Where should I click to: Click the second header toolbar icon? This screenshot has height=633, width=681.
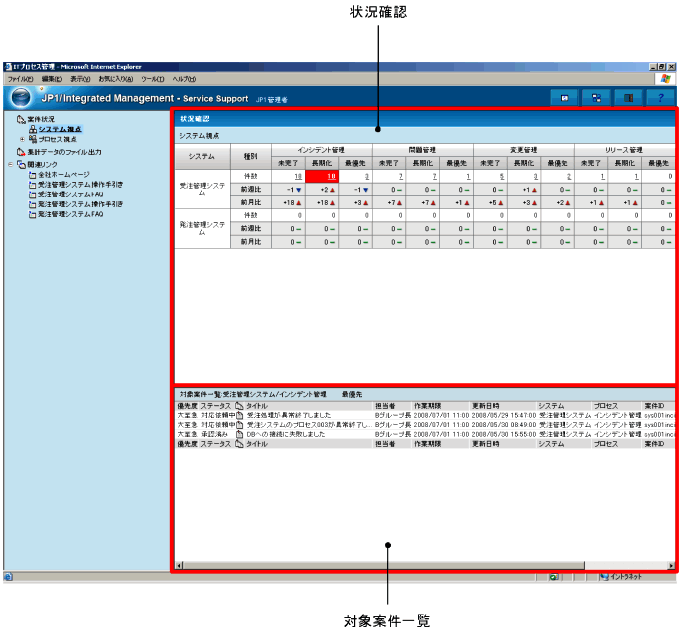click(x=596, y=98)
